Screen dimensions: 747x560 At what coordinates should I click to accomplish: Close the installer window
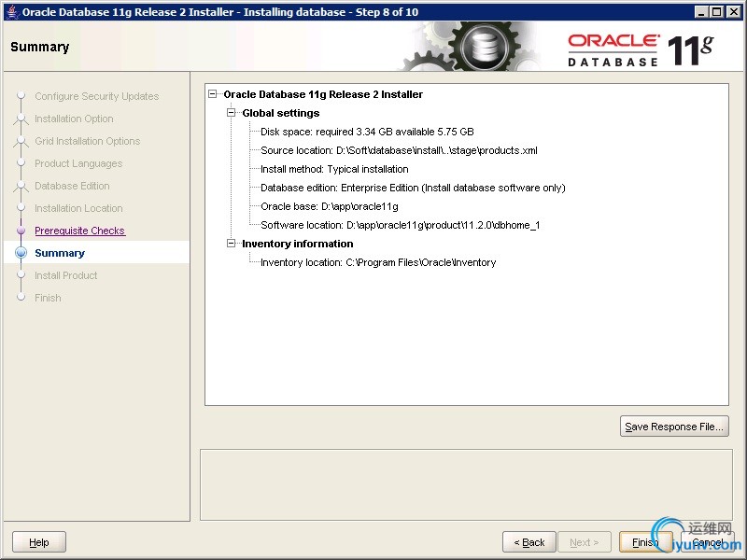pyautogui.click(x=733, y=12)
